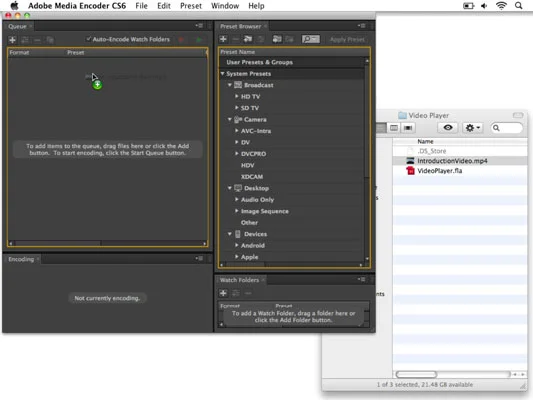The height and width of the screenshot is (400, 533).
Task: Switch to the Encoding tab
Action: click(21, 259)
